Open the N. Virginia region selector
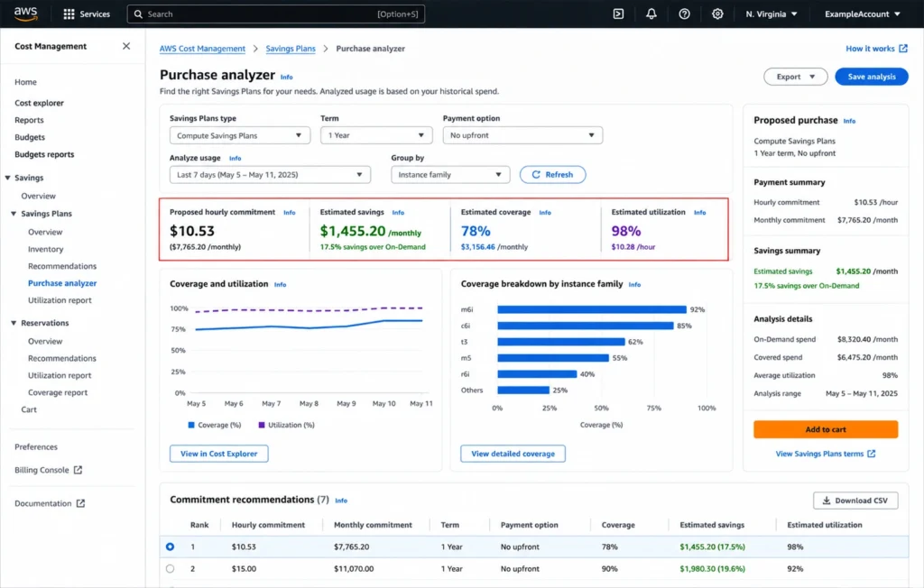The width and height of the screenshot is (924, 588). point(772,14)
